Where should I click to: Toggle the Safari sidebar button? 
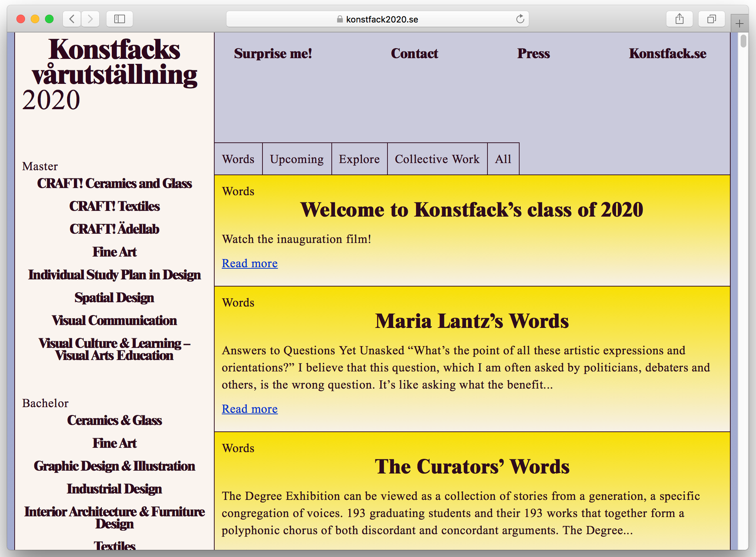pyautogui.click(x=120, y=19)
